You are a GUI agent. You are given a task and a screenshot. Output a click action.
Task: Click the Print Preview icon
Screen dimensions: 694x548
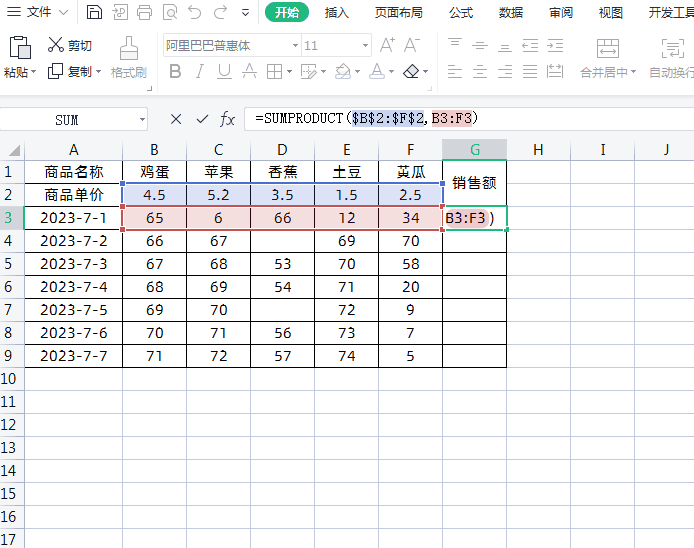[x=170, y=12]
